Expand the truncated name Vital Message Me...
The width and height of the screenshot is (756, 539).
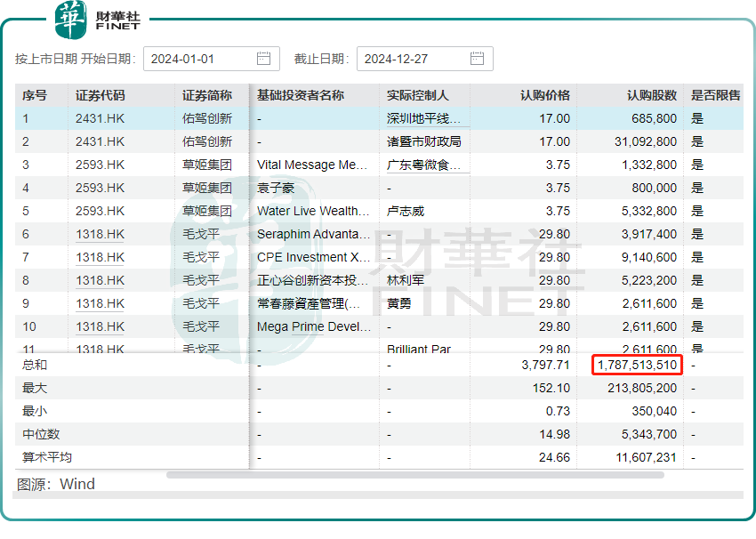tap(310, 165)
